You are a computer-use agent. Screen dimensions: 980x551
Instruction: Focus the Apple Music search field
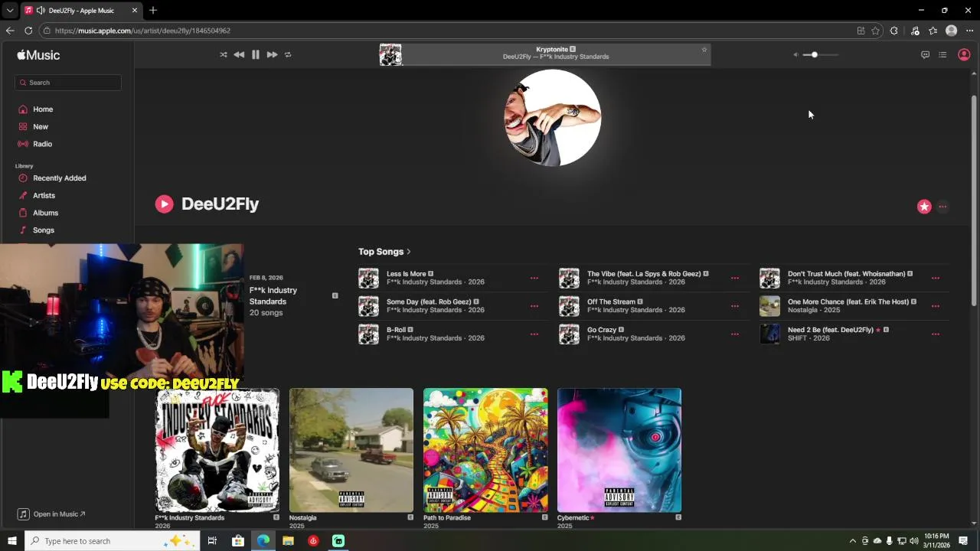[x=68, y=83]
